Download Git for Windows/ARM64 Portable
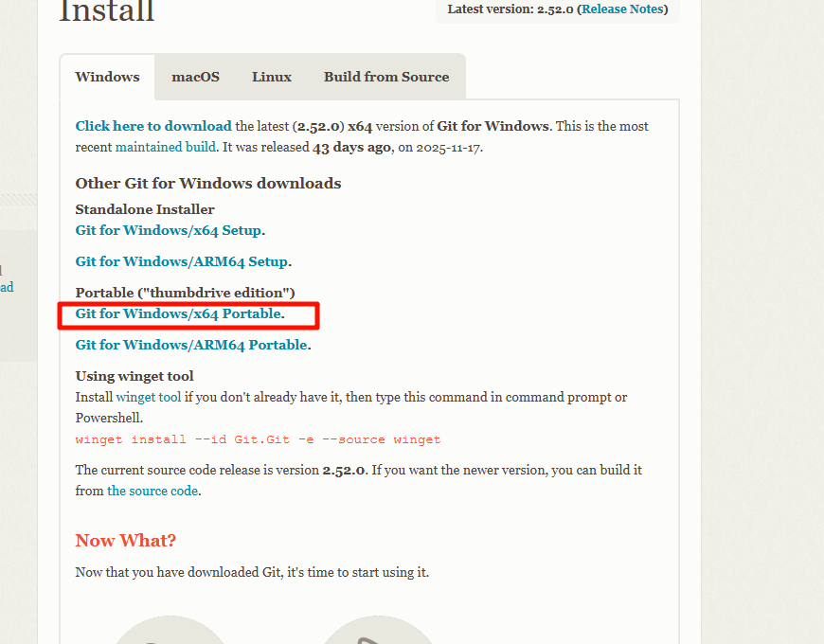 tap(191, 345)
